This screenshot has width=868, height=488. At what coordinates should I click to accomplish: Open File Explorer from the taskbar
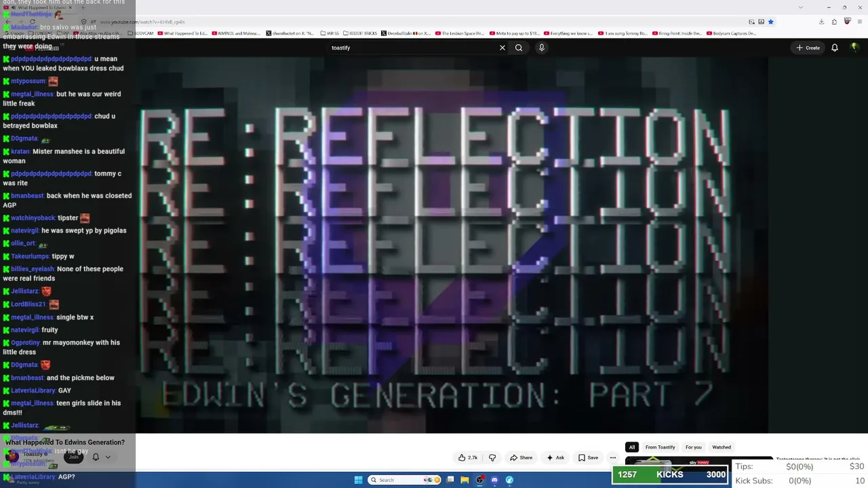tap(465, 480)
